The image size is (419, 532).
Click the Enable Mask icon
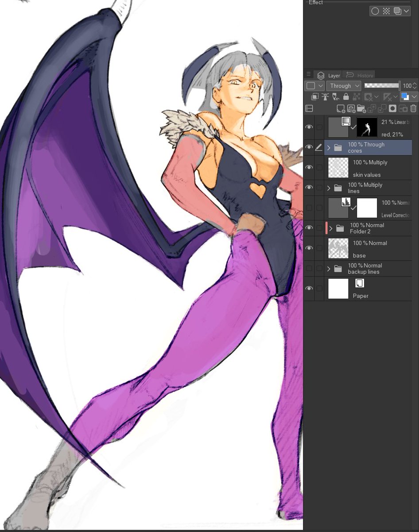pyautogui.click(x=368, y=97)
